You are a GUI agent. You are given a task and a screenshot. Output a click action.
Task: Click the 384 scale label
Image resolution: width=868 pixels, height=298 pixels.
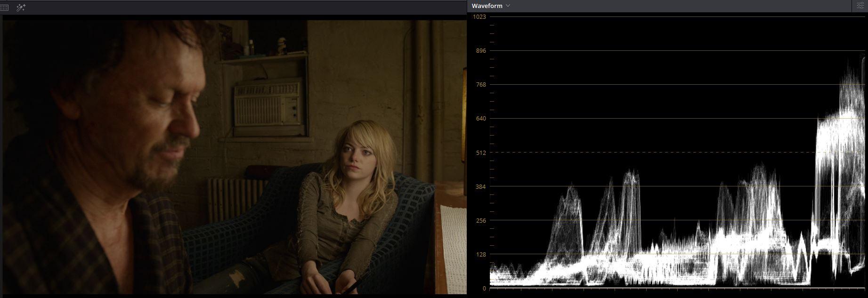(x=481, y=186)
